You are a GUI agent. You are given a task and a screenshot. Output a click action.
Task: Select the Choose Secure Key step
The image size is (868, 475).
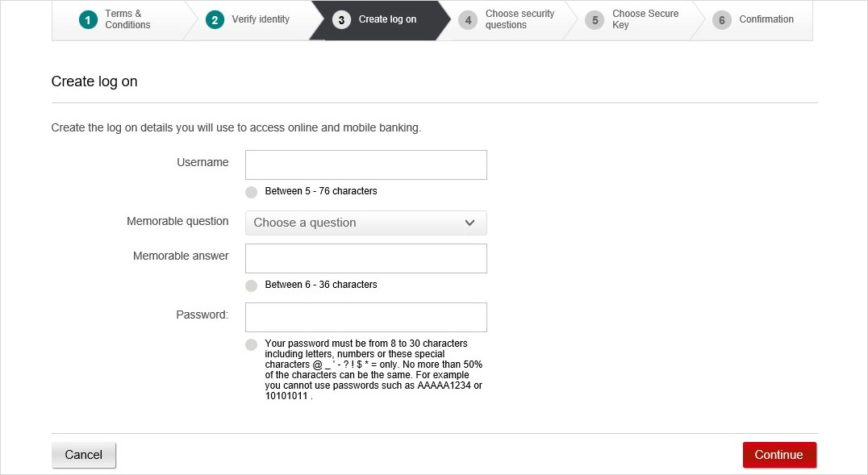(645, 19)
